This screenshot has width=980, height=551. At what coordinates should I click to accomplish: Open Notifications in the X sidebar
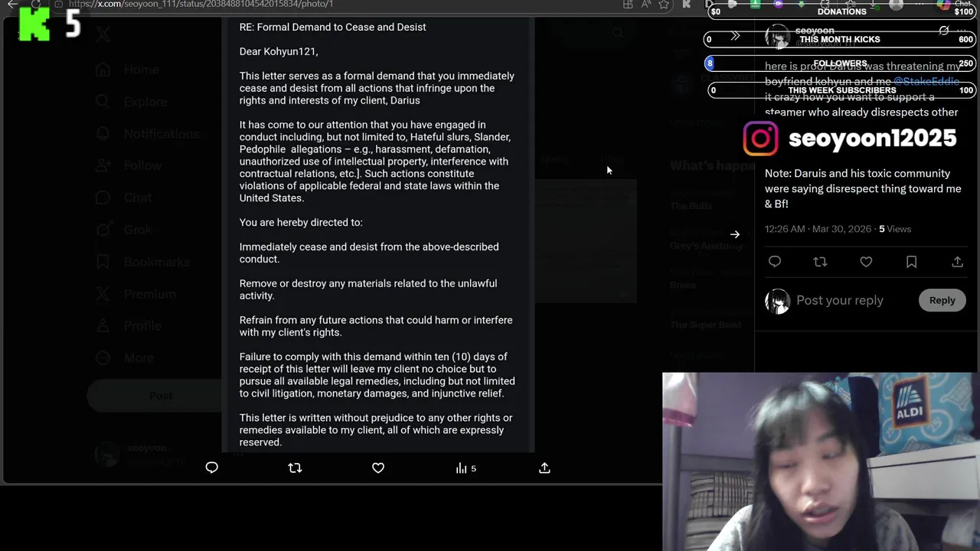[147, 134]
